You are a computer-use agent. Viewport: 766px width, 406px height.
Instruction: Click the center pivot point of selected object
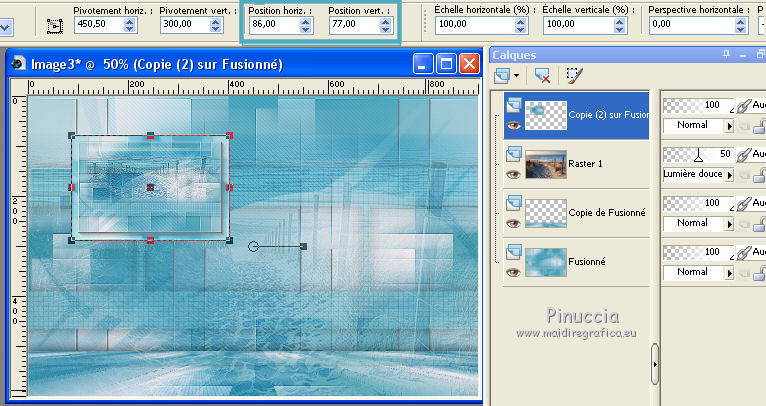150,187
